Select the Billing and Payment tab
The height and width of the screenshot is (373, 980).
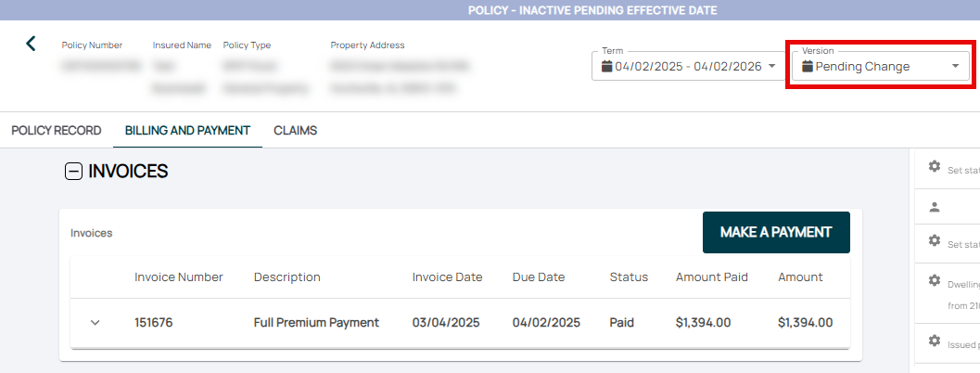(x=187, y=131)
